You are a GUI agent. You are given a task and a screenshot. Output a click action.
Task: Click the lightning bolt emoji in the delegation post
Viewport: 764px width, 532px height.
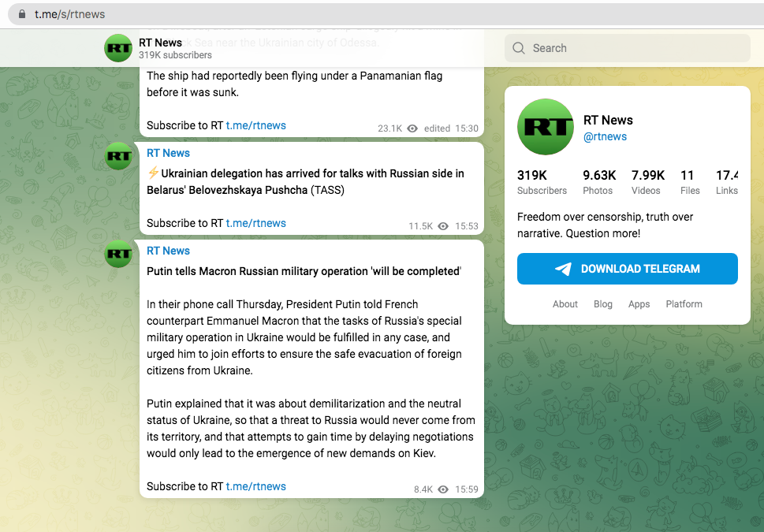[x=153, y=173]
